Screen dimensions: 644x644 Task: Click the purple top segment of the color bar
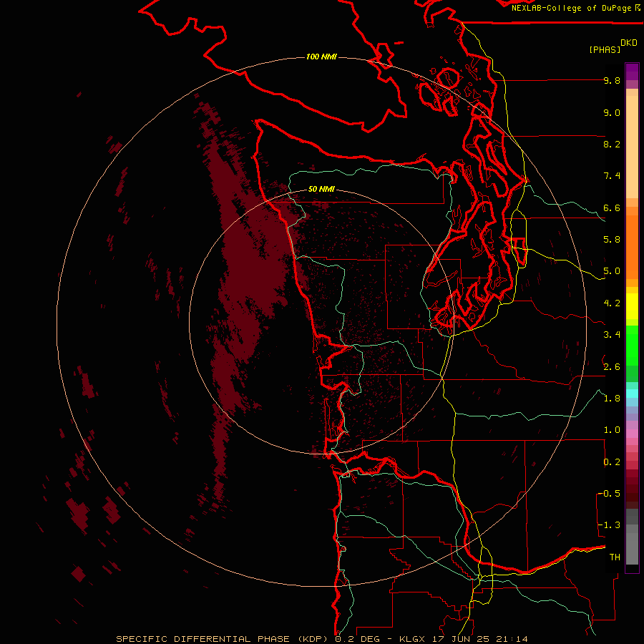click(x=632, y=72)
